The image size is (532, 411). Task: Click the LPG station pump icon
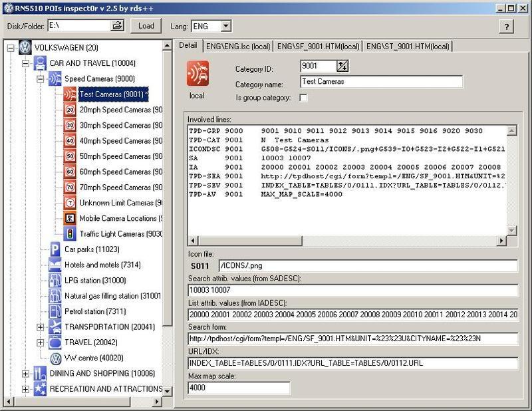coord(55,281)
